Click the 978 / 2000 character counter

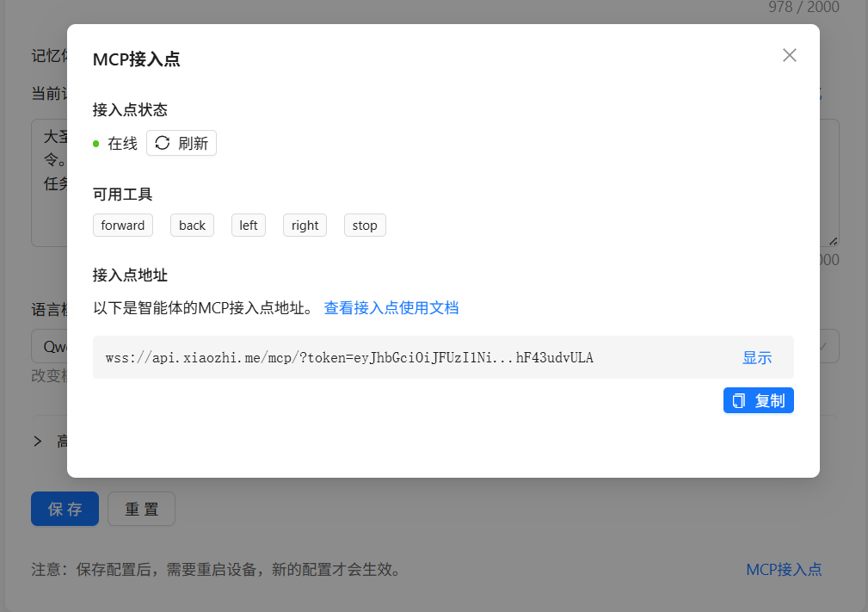coord(803,7)
